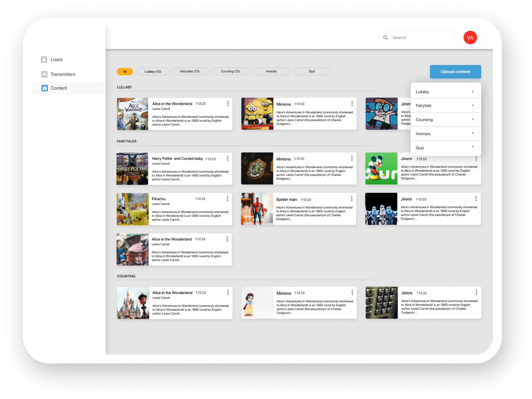Click the Upload content button
This screenshot has width=532, height=399.
(x=455, y=72)
